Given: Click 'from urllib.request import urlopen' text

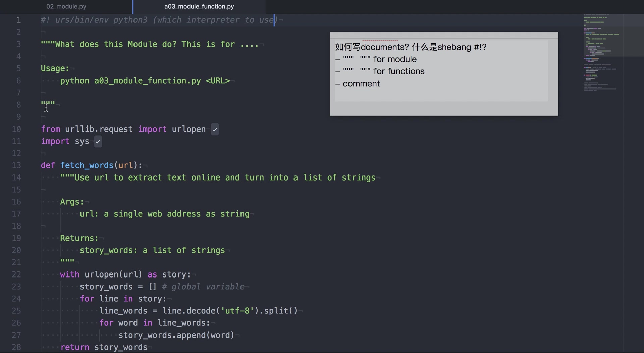Looking at the screenshot, I should coord(123,129).
